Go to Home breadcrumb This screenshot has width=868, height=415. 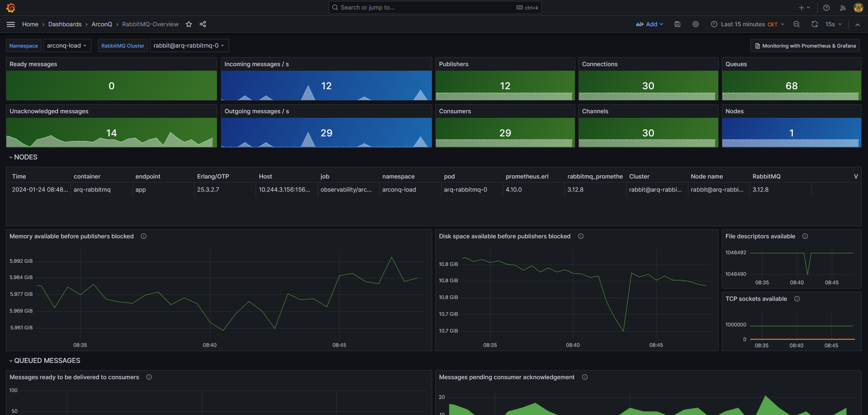tap(30, 24)
